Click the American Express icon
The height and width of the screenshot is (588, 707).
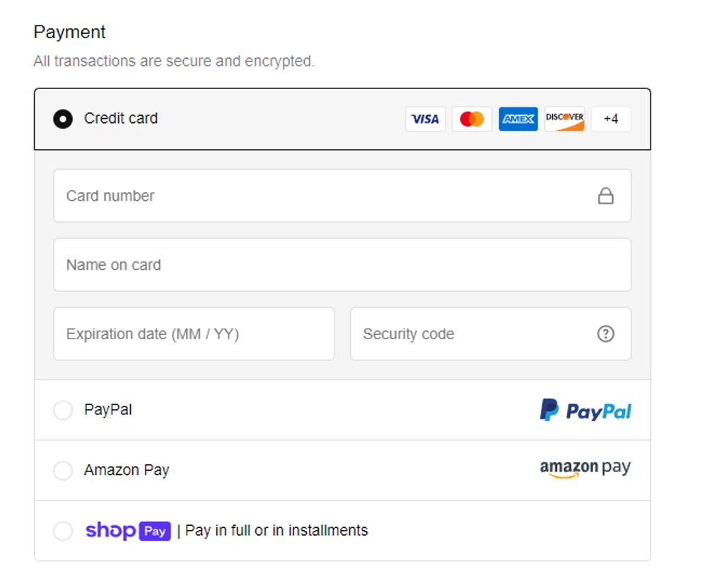(518, 119)
